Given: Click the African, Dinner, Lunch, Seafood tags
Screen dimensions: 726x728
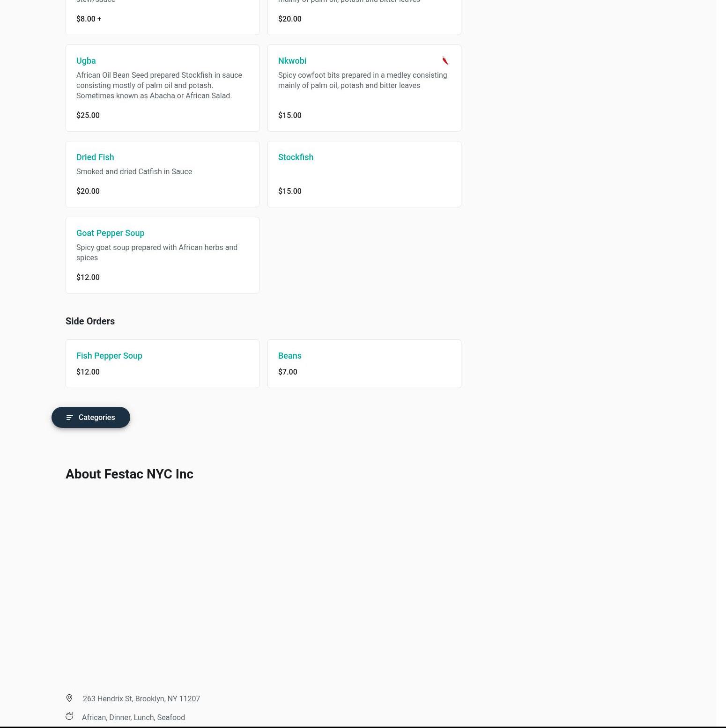Looking at the screenshot, I should click(133, 717).
